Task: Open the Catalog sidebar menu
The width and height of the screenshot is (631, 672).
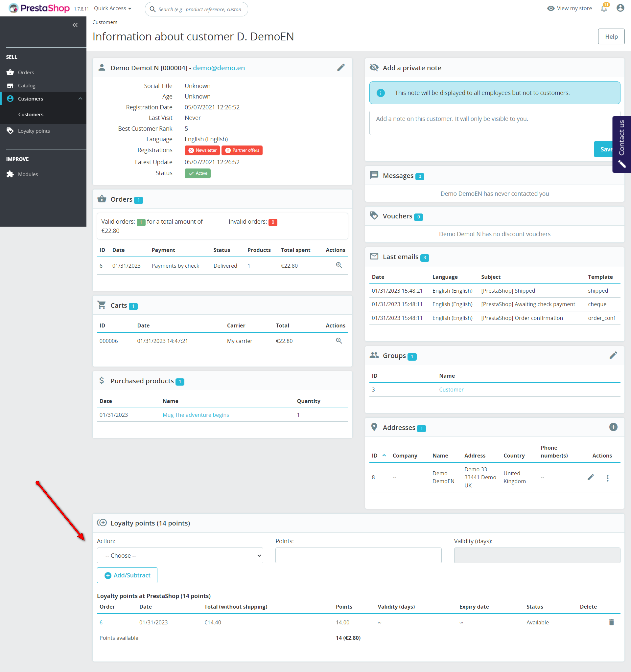Action: pyautogui.click(x=26, y=86)
